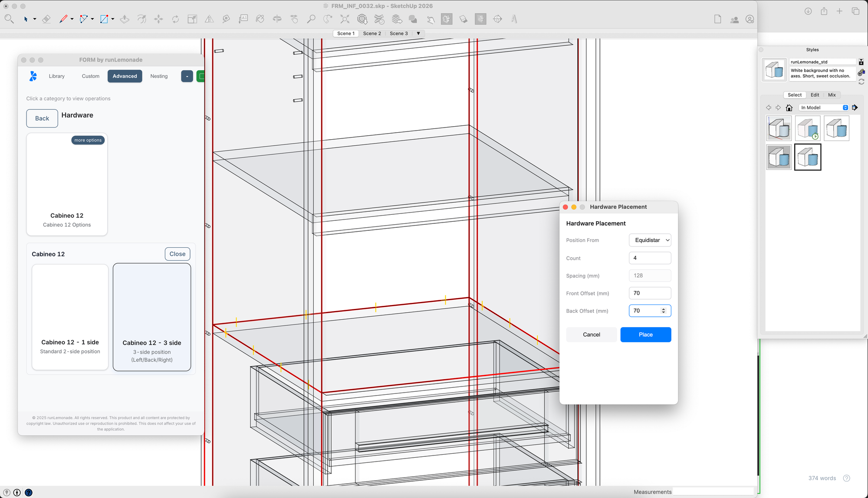
Task: Click the home icon in Styles panel
Action: click(x=789, y=108)
